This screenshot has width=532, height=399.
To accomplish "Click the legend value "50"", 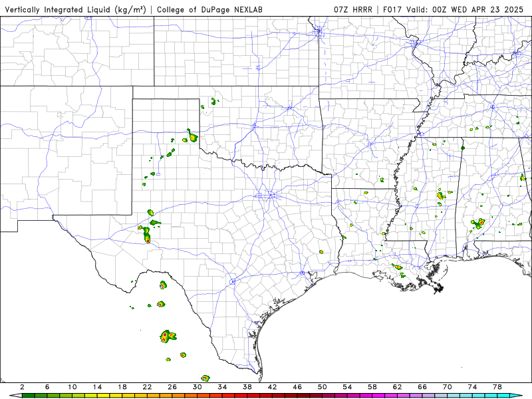I will 323,387.
